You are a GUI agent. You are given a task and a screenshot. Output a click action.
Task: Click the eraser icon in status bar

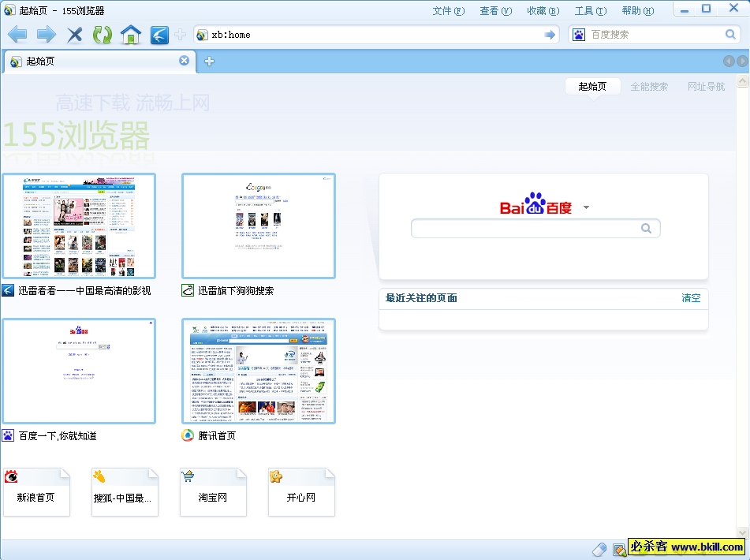(599, 549)
